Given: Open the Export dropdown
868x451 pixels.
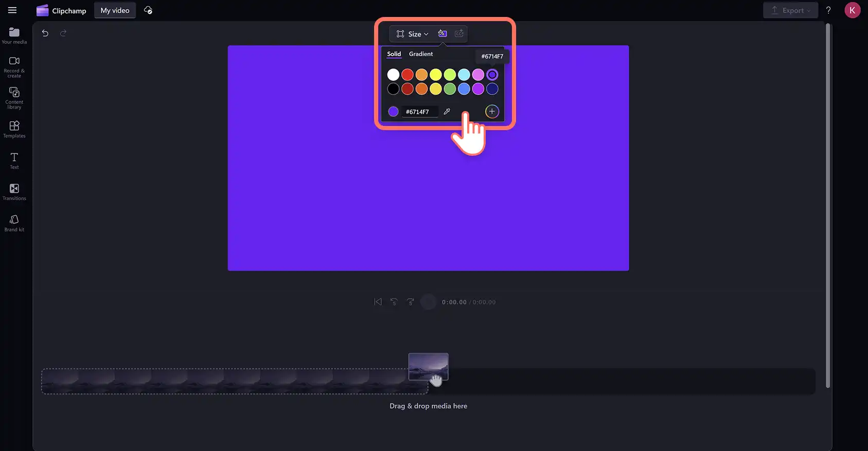Looking at the screenshot, I should click(x=790, y=10).
